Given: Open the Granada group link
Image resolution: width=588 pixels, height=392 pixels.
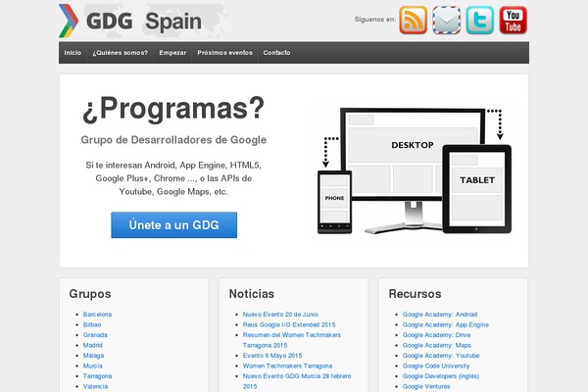Looking at the screenshot, I should (95, 335).
